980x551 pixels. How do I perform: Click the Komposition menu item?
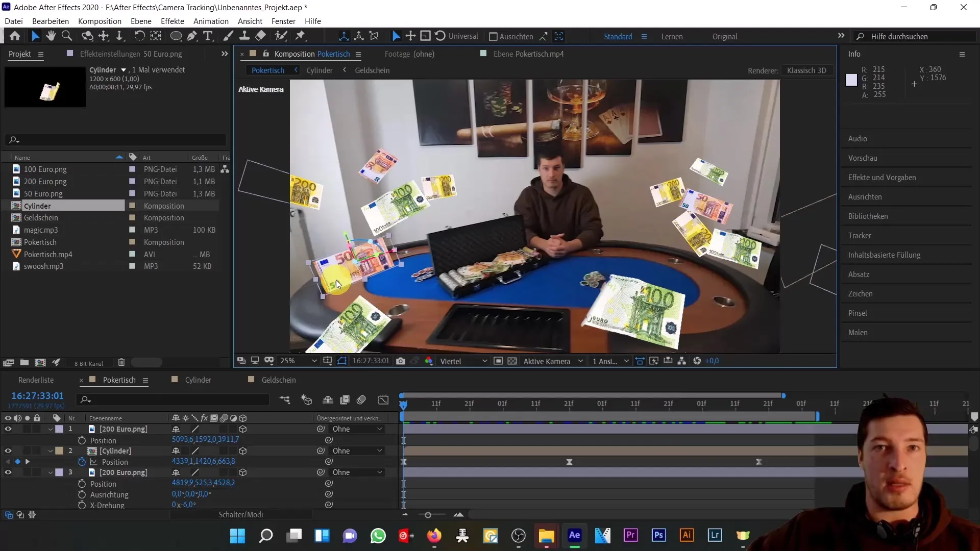pyautogui.click(x=100, y=21)
